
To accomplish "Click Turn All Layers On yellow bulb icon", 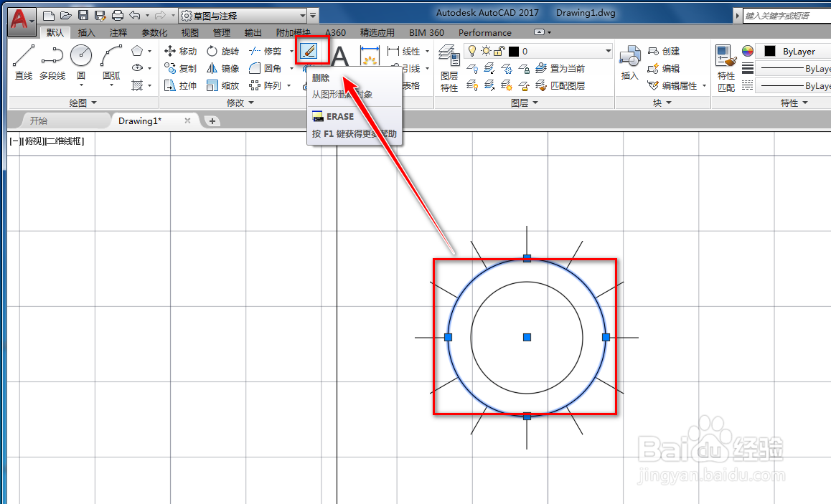I will [x=472, y=85].
